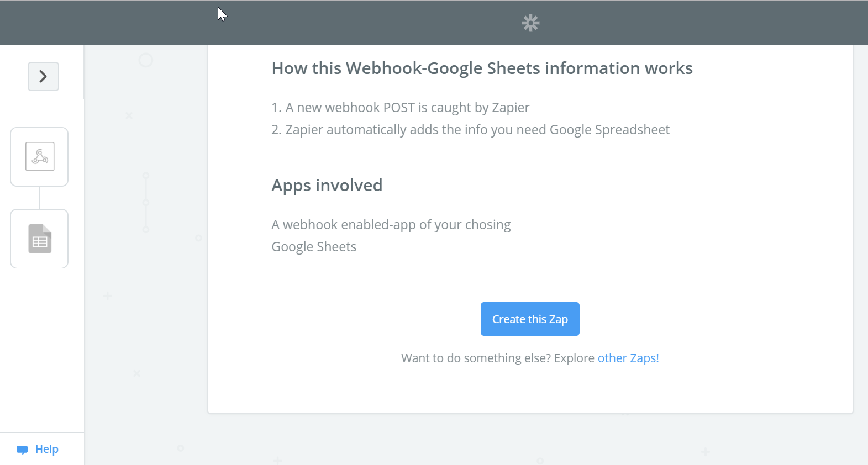Click the Create this Zap button

point(530,319)
